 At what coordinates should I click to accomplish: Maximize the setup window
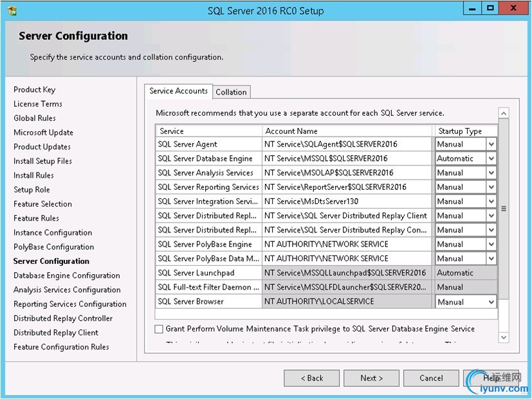491,9
